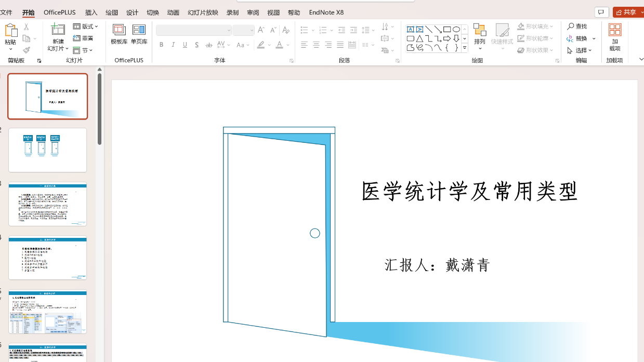
Task: Decrease list indent level
Action: [x=341, y=30]
